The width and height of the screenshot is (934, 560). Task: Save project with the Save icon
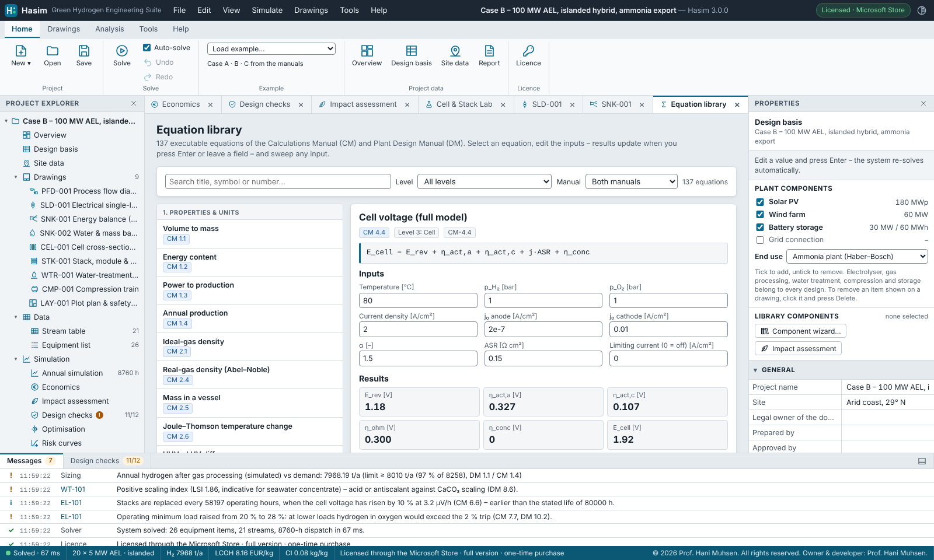84,51
